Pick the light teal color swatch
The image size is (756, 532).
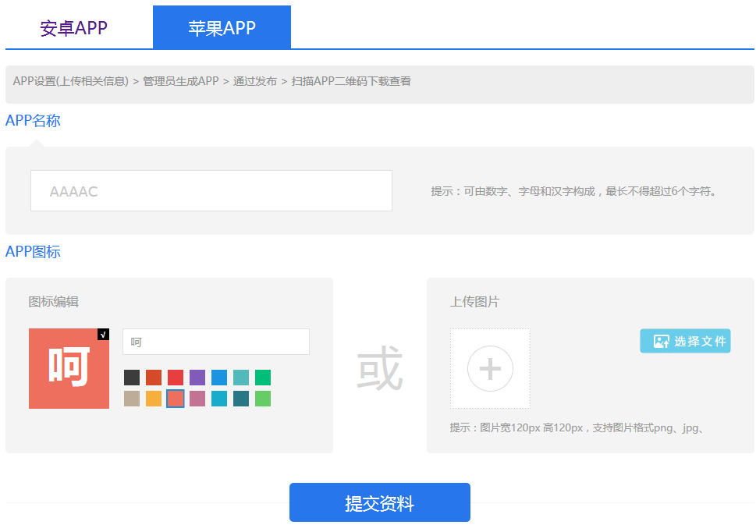241,378
